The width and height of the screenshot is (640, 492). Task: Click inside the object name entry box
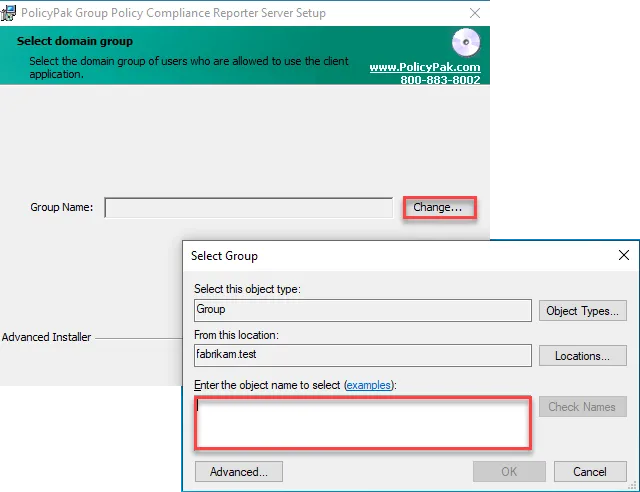click(x=362, y=422)
